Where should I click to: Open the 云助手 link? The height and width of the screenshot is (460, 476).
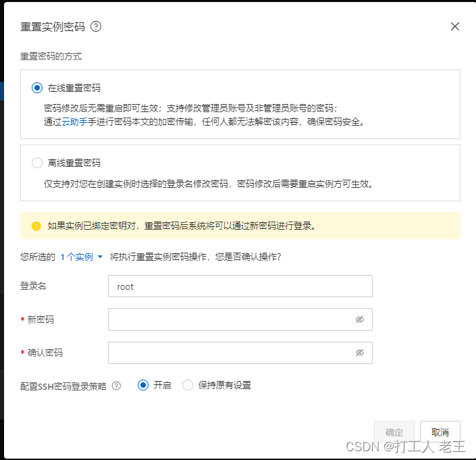[x=74, y=122]
